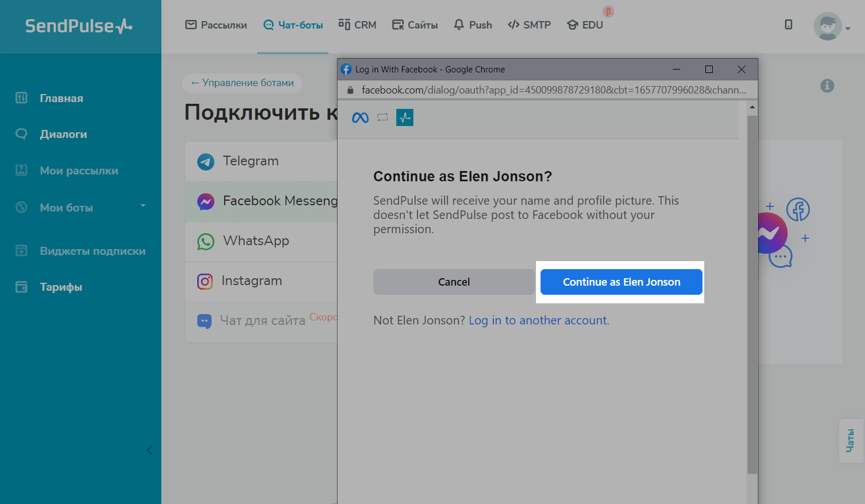Click the Meta logo in login dialog
865x504 pixels.
[360, 117]
